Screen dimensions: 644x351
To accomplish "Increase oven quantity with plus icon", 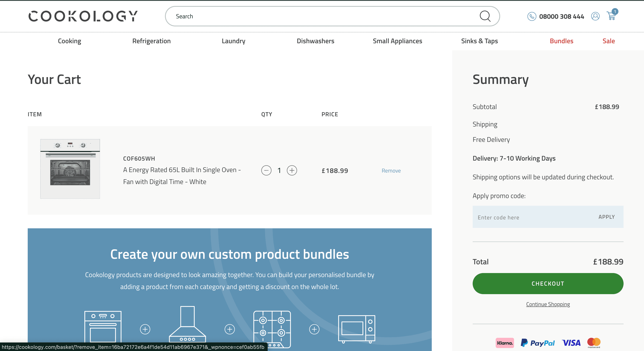I will point(292,170).
